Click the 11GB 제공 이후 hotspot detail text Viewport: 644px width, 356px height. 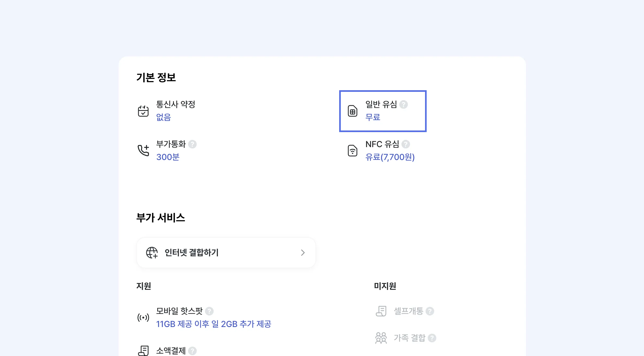pyautogui.click(x=214, y=324)
